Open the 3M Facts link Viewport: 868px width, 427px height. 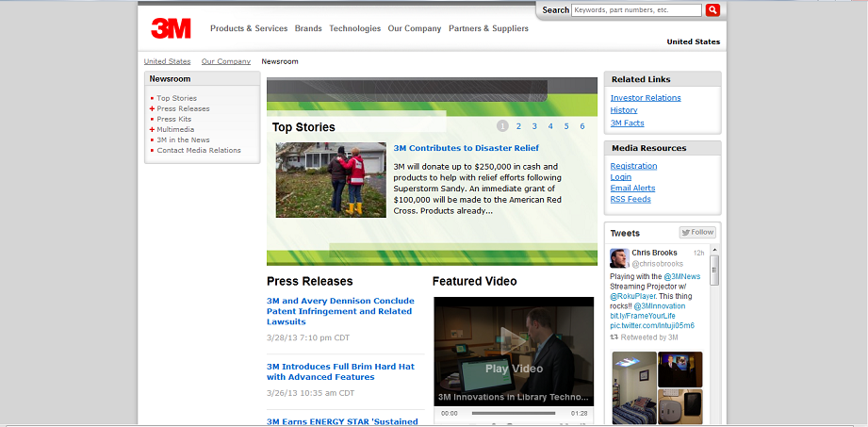pos(627,123)
